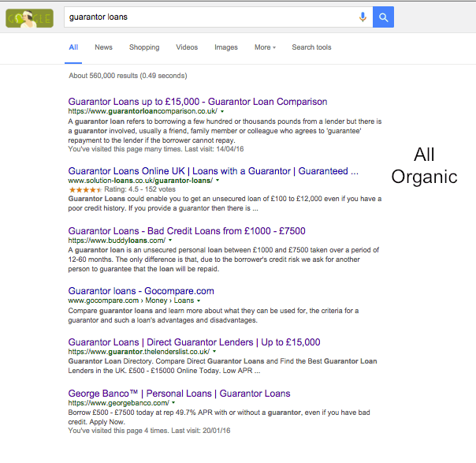
Task: Open Direct Guarantor Lenders result title
Action: [x=194, y=342]
